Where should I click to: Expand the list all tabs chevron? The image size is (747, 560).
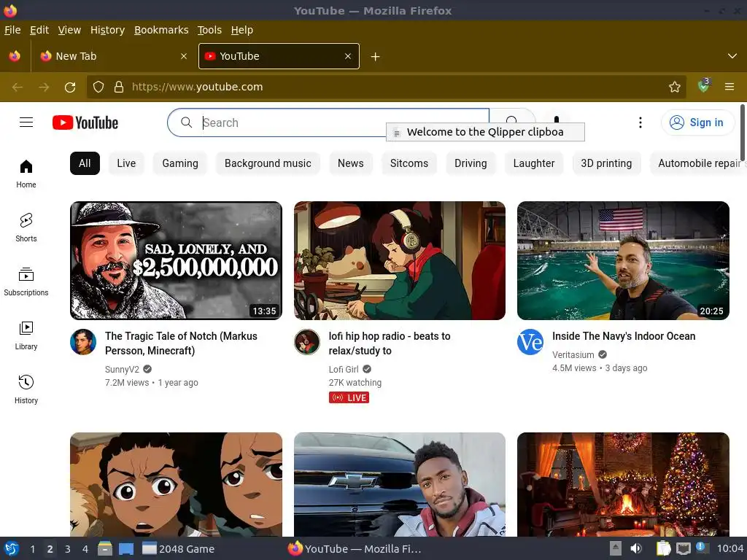pyautogui.click(x=732, y=56)
